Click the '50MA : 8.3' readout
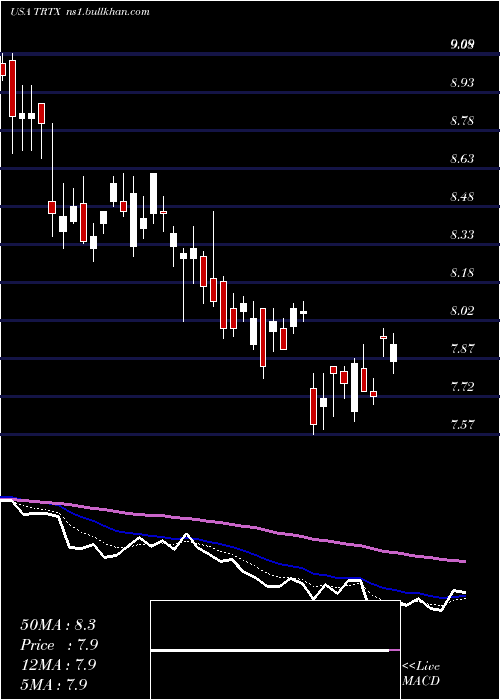The image size is (500, 700). click(x=58, y=625)
